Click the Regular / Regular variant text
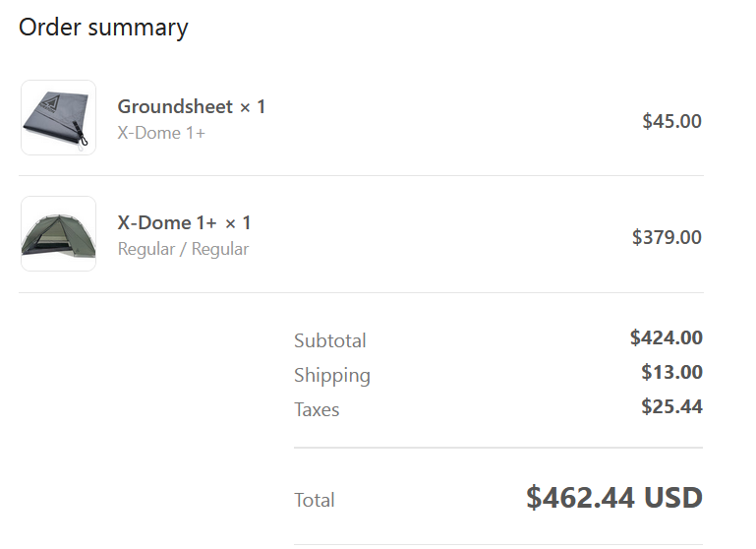Viewport: 756px width, 549px height. [183, 249]
